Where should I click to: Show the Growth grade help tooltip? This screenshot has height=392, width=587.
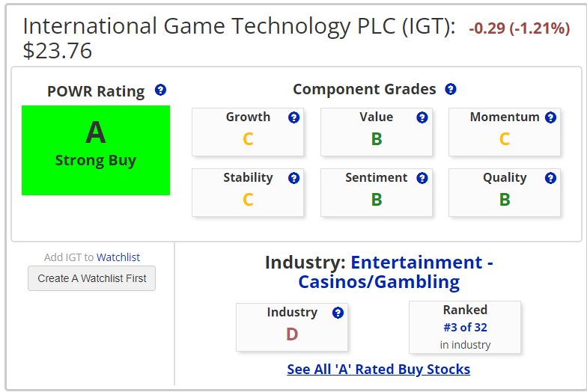tap(293, 117)
